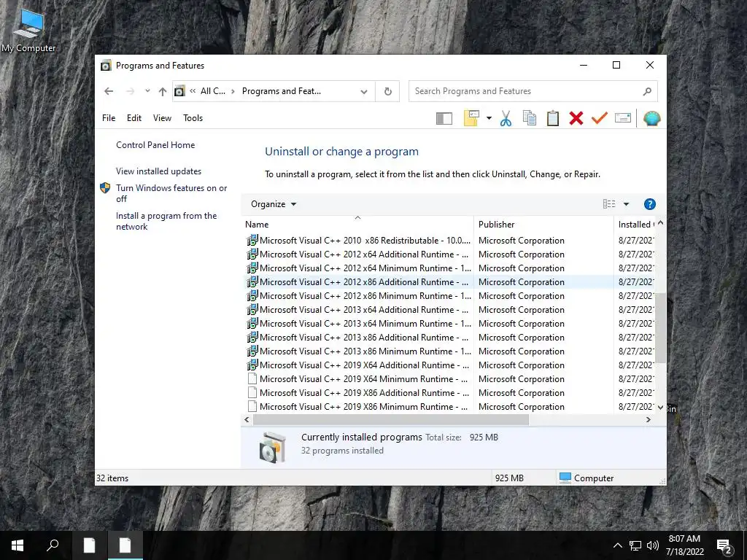
Task: Click the Classic Shell settings shell icon
Action: 651,118
